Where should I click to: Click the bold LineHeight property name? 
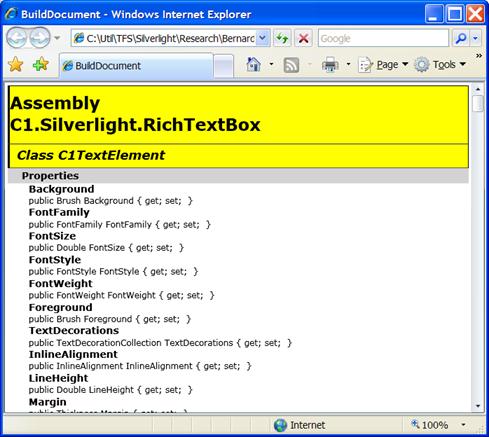tap(58, 378)
